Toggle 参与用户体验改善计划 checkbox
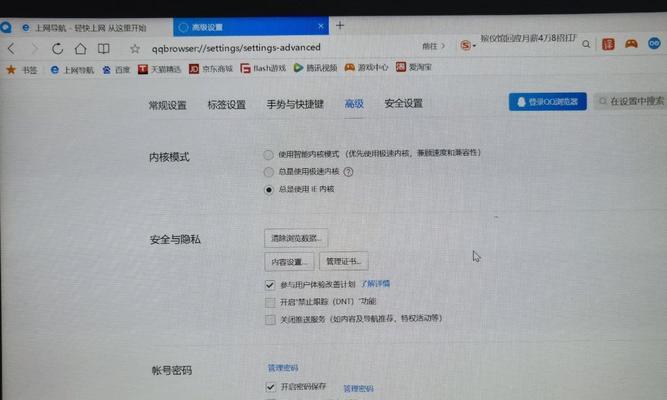Screen dimensions: 667x400 [270, 285]
